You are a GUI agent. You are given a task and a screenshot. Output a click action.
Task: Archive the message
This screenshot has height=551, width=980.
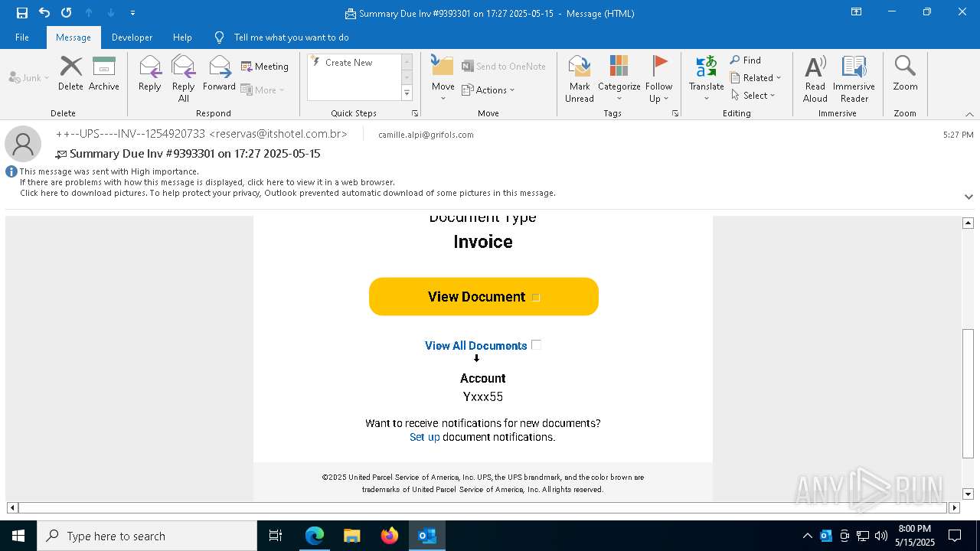click(x=103, y=73)
